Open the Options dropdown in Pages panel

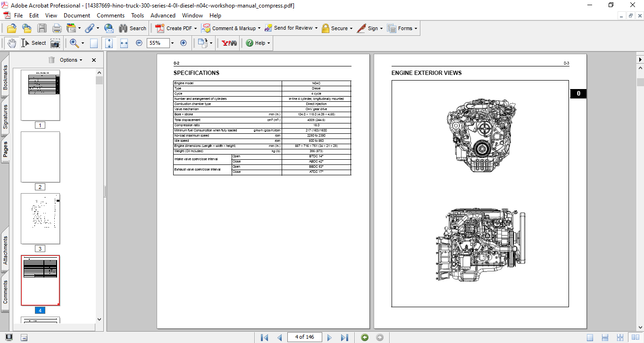[71, 60]
